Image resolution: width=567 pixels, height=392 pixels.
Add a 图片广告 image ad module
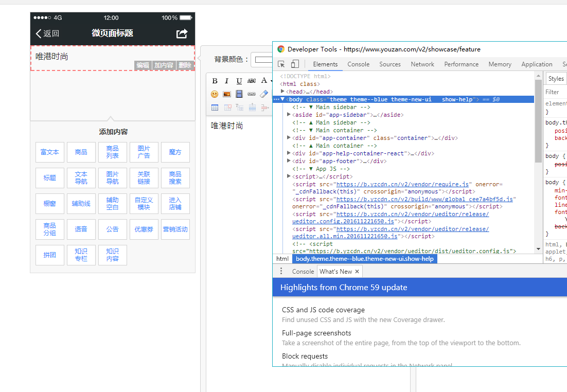pyautogui.click(x=144, y=152)
